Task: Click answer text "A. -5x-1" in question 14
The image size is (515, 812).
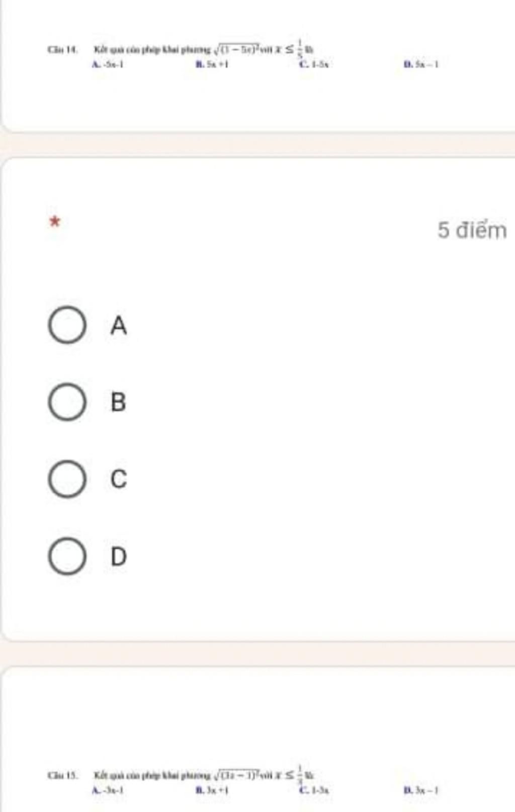Action: (x=108, y=64)
